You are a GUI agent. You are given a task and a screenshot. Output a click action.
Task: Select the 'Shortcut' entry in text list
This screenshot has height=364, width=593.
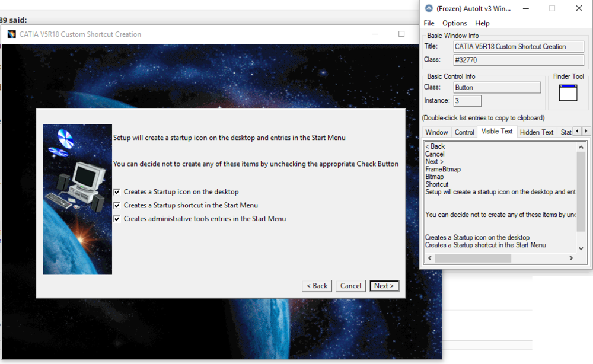point(437,184)
